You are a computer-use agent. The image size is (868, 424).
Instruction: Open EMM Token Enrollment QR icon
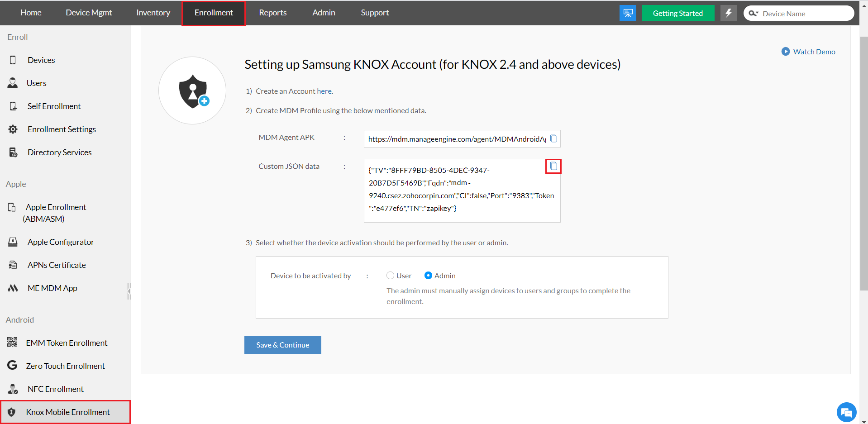(x=12, y=343)
